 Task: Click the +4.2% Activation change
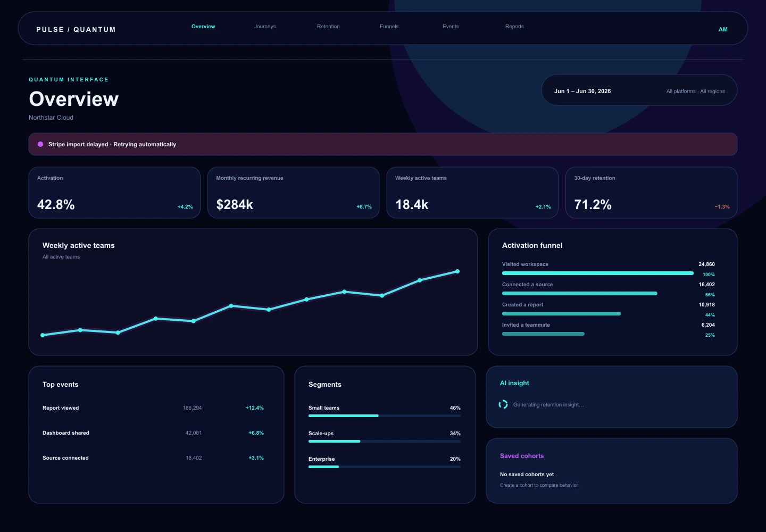coord(185,207)
